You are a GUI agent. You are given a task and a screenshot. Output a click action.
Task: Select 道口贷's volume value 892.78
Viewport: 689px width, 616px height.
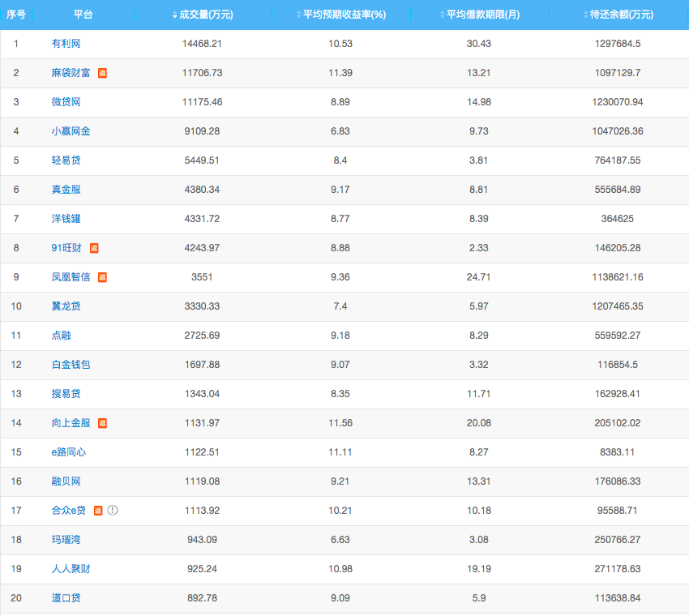pos(202,598)
